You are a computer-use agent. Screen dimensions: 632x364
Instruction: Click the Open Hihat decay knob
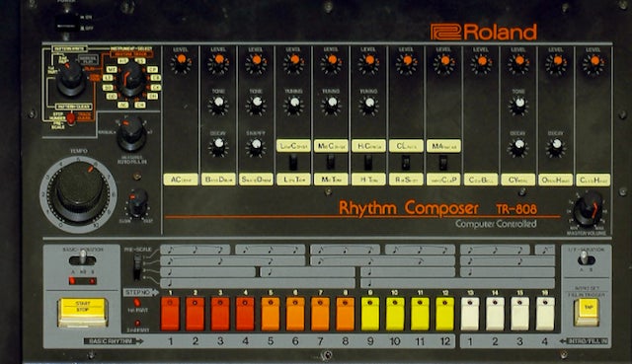[x=556, y=147]
